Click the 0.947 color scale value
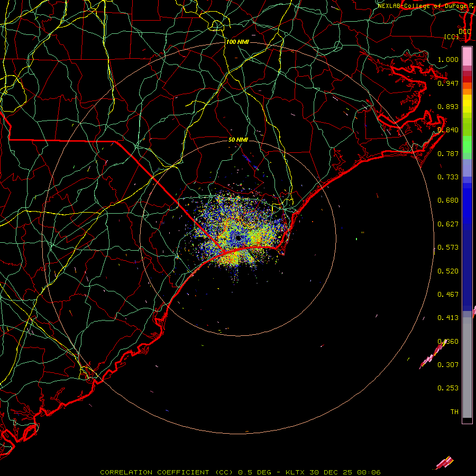The image size is (476, 476). click(x=448, y=83)
